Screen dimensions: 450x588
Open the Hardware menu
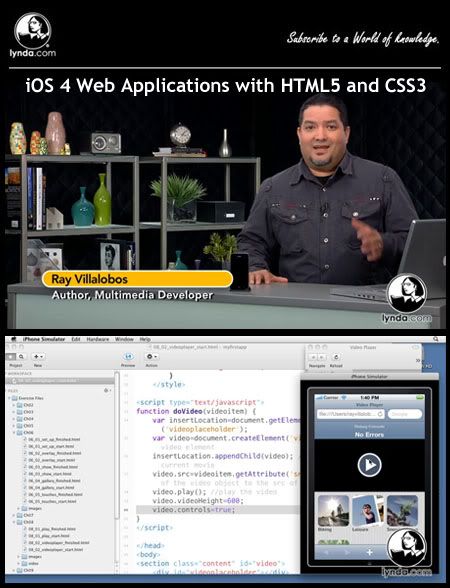98,339
